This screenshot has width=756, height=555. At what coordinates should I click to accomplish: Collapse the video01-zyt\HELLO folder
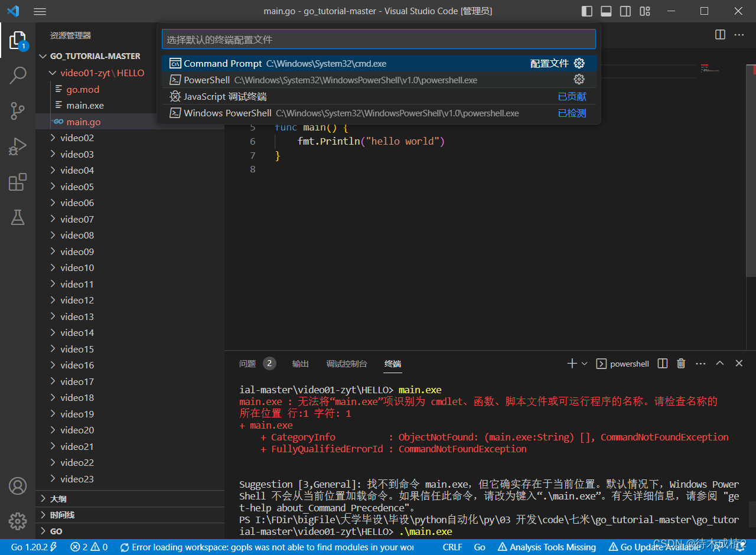click(130, 73)
